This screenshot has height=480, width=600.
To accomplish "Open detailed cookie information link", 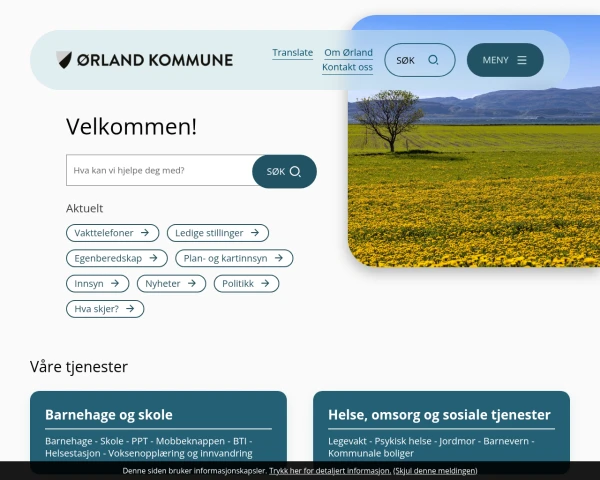I will coord(330,471).
